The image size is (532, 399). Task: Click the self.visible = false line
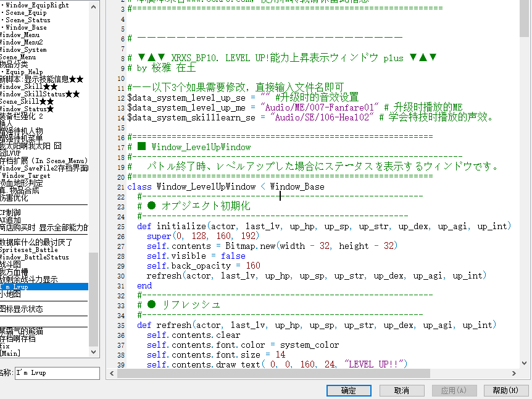pyautogui.click(x=196, y=256)
